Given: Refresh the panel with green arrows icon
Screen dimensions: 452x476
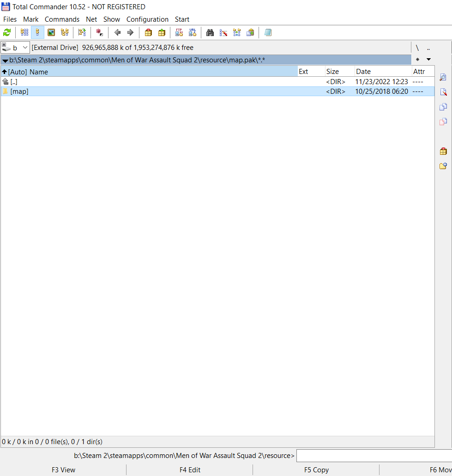Looking at the screenshot, I should 6,32.
